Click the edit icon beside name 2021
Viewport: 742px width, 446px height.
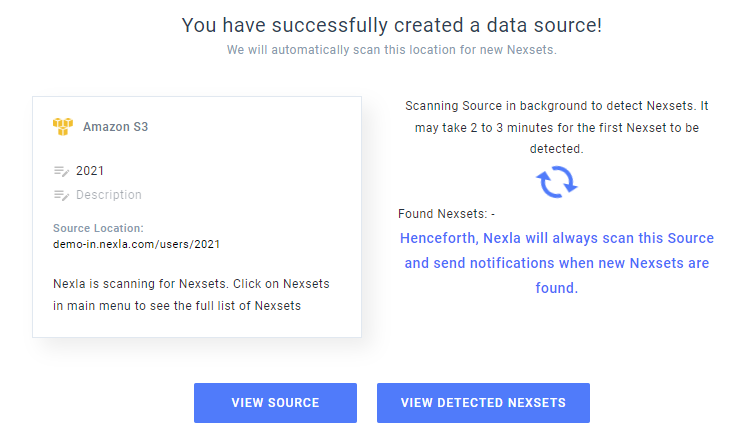pyautogui.click(x=61, y=171)
